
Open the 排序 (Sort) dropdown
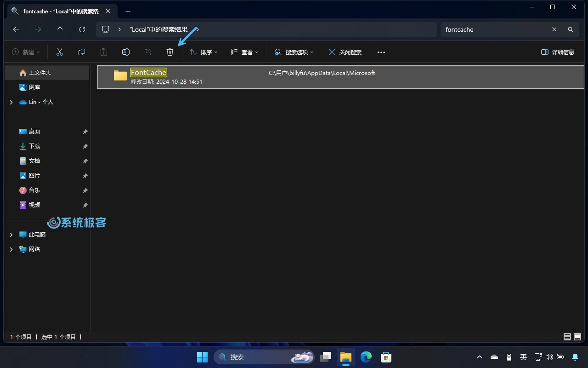click(204, 52)
